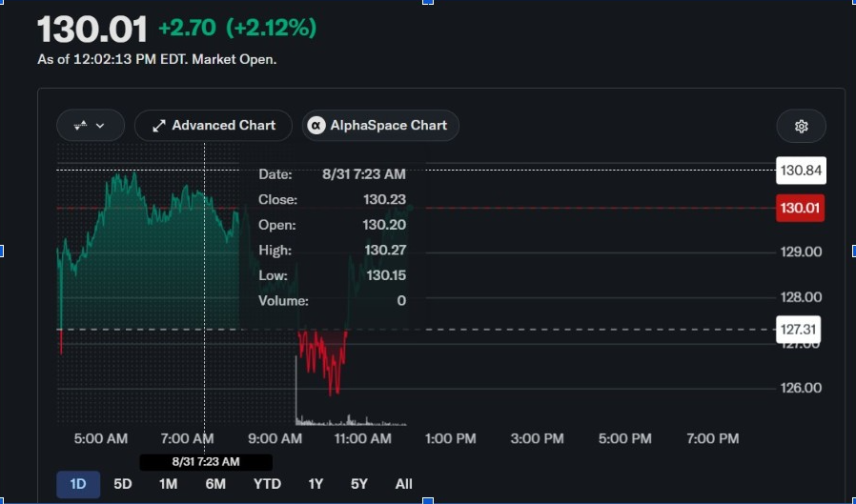
Task: Click the 130.84 crosshair price label
Action: click(801, 171)
